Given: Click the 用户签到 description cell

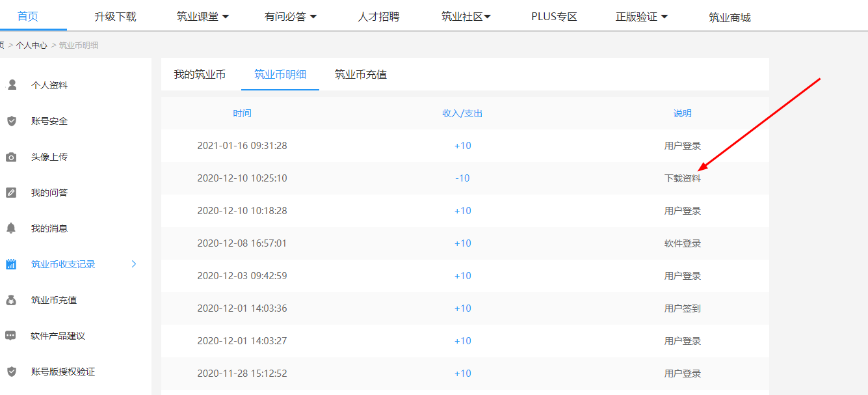Looking at the screenshot, I should [x=683, y=308].
